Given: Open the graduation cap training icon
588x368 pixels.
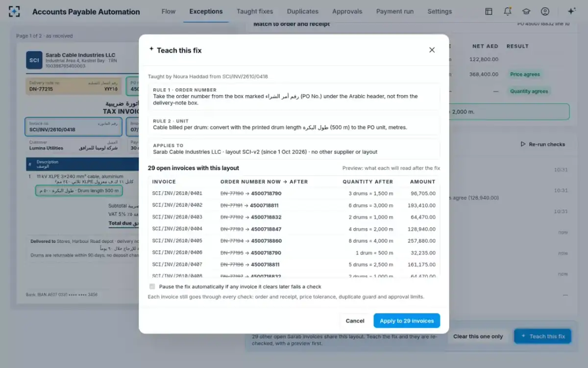Looking at the screenshot, I should pyautogui.click(x=526, y=11).
